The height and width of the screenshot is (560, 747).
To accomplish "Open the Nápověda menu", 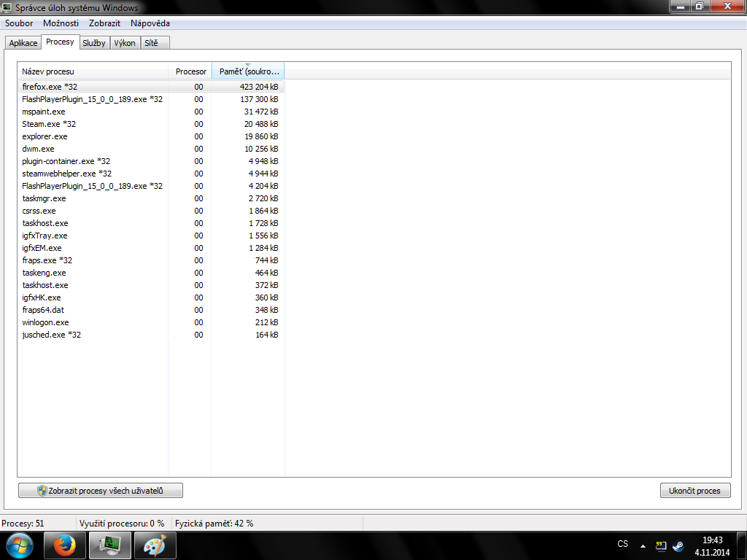I will tap(150, 23).
